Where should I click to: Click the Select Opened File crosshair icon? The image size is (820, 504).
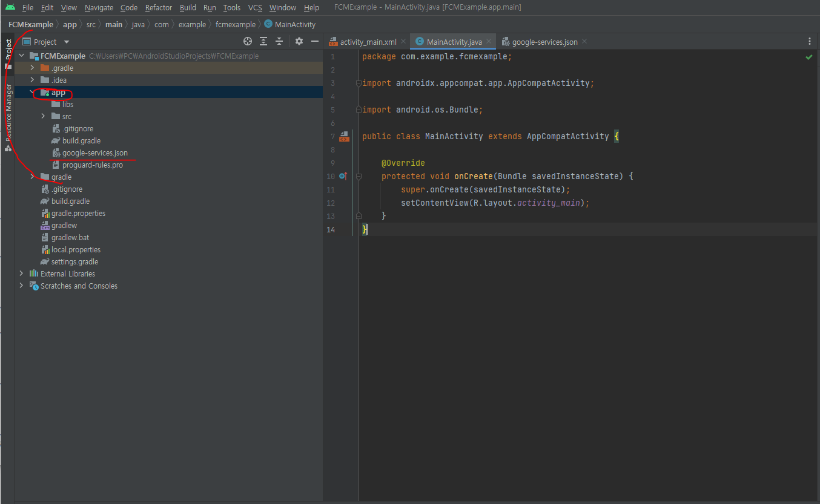(x=247, y=42)
